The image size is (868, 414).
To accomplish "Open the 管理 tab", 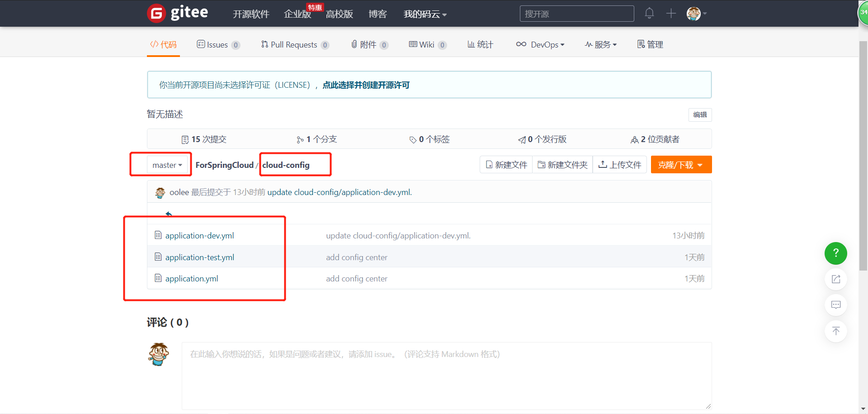I will tap(650, 44).
